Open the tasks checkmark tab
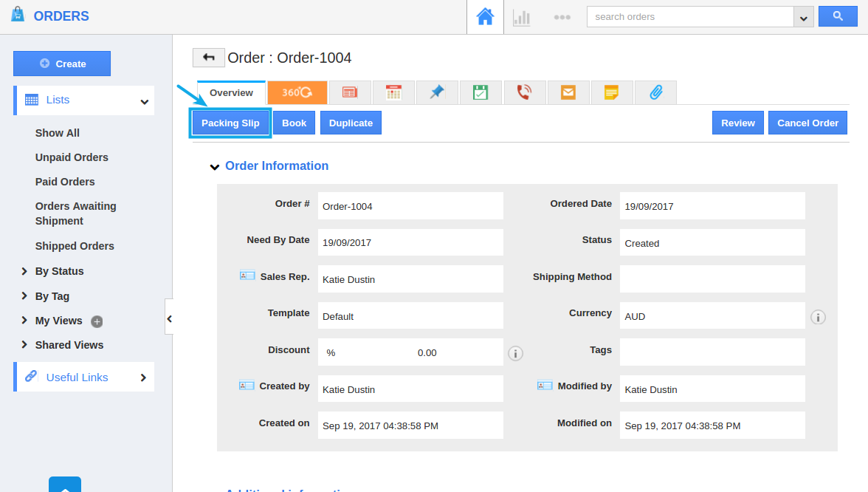Screen dimensions: 868x492 (480, 92)
